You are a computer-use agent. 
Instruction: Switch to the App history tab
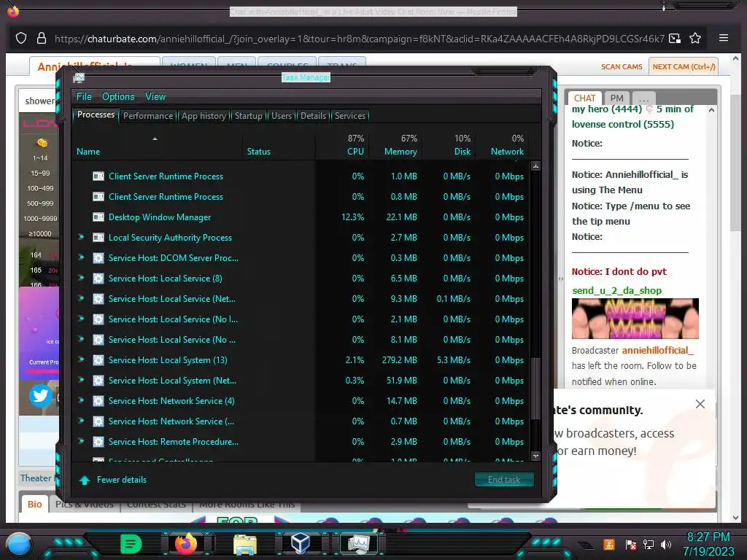click(204, 116)
